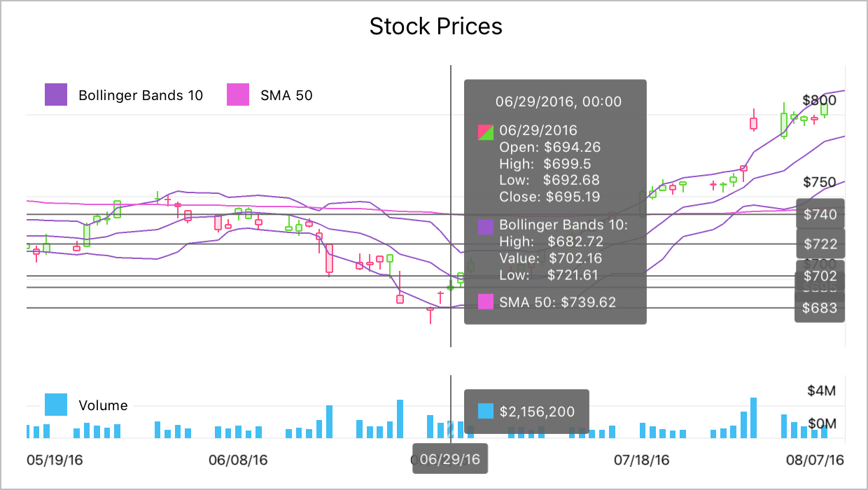The width and height of the screenshot is (868, 490).
Task: Click the $740 price axis marker
Action: tap(820, 214)
